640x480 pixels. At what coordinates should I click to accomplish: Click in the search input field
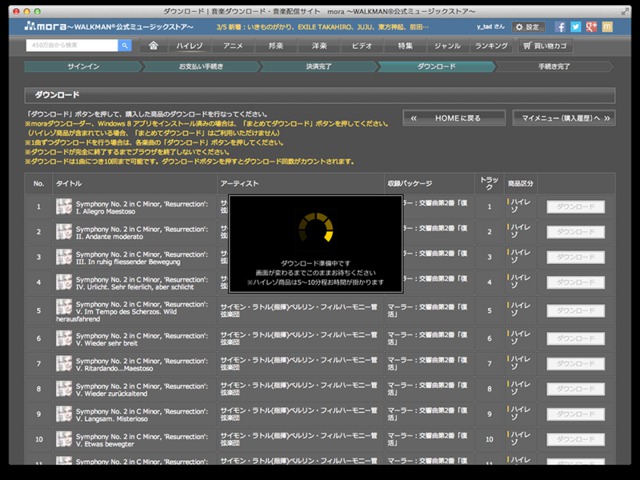click(x=72, y=45)
